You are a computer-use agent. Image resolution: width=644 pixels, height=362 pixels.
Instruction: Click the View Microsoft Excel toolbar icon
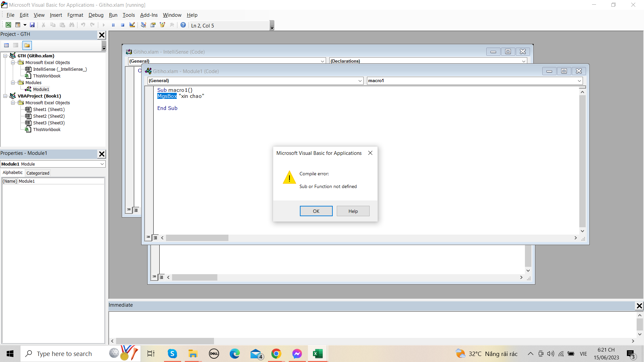tap(8, 25)
